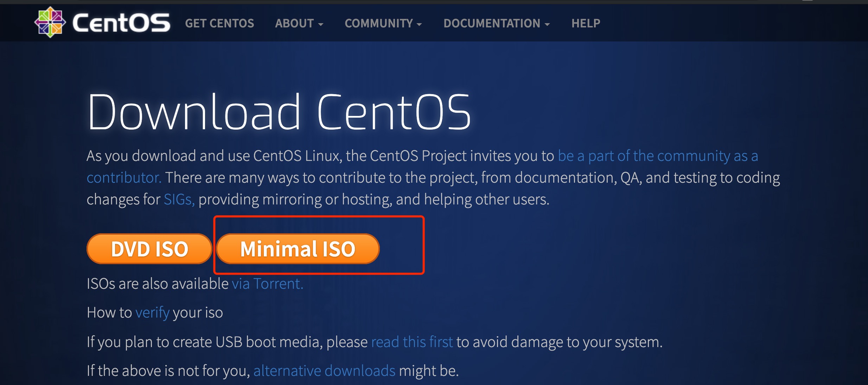Expand the ABOUT dropdown menu

coord(295,23)
